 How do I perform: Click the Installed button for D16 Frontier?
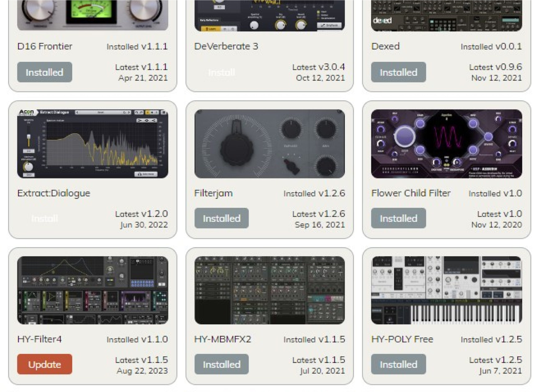coord(45,72)
